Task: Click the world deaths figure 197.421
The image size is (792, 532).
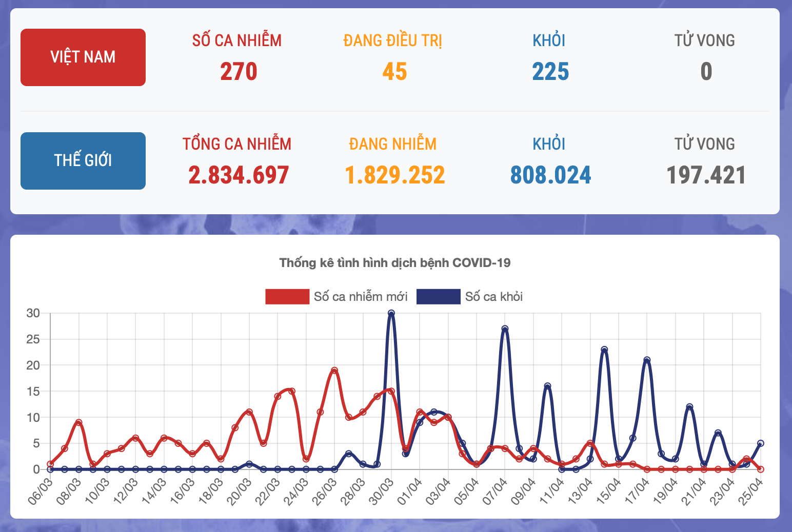Action: click(x=706, y=175)
